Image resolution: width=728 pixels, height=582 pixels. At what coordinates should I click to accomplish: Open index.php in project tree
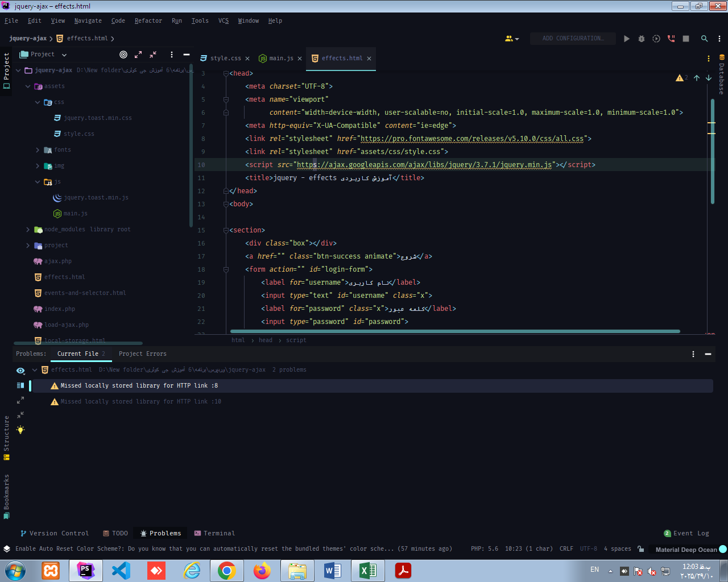coord(60,309)
